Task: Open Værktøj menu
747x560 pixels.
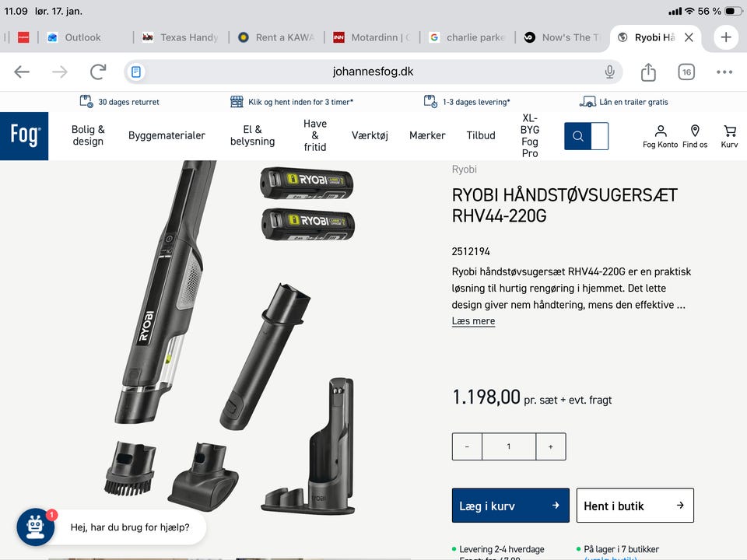Action: pos(370,135)
